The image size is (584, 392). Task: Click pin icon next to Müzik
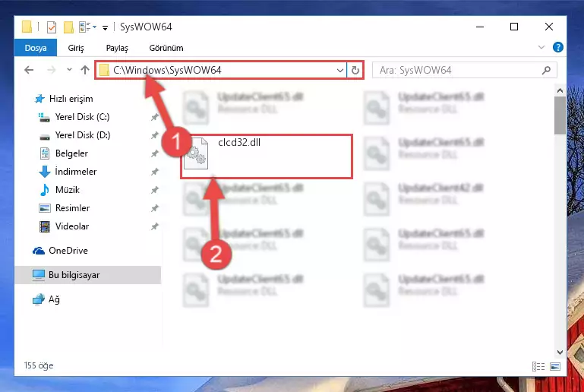pyautogui.click(x=155, y=191)
